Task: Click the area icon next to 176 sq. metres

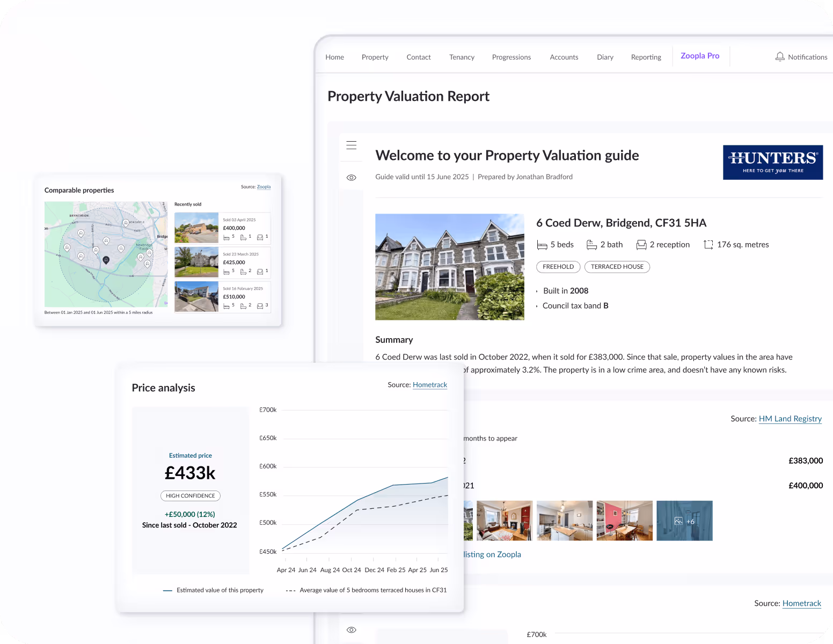Action: click(x=708, y=245)
